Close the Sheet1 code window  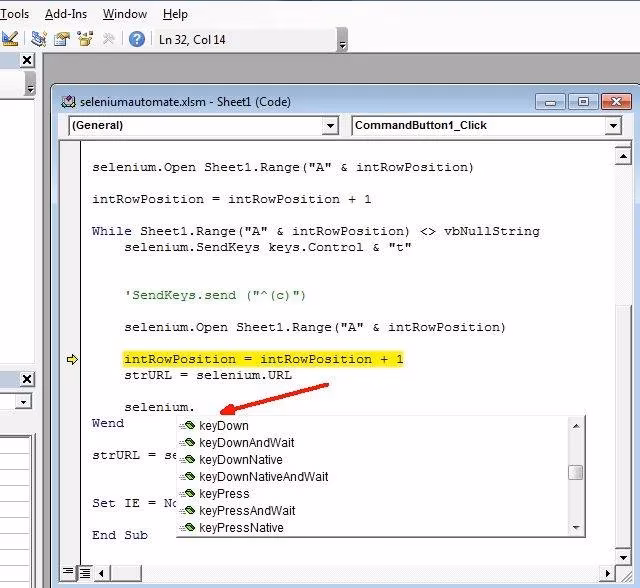coord(616,102)
